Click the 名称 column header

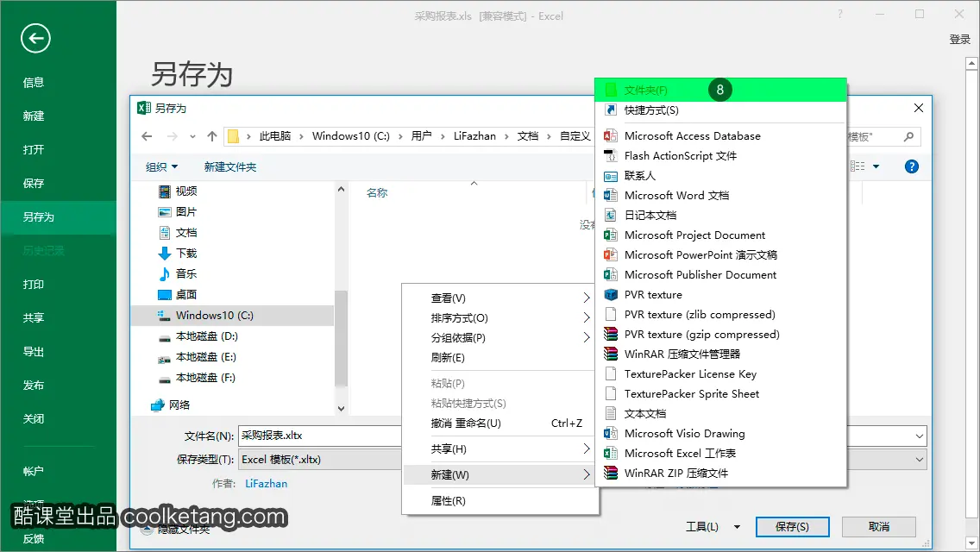pyautogui.click(x=377, y=192)
